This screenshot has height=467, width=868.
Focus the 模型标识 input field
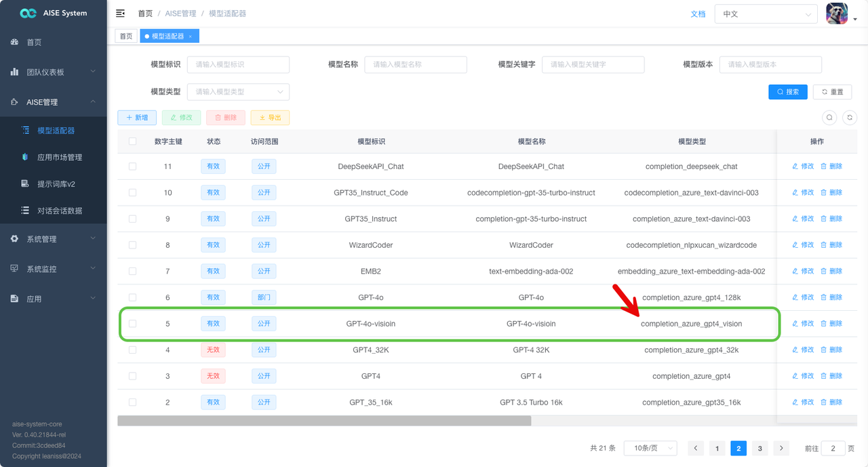238,64
